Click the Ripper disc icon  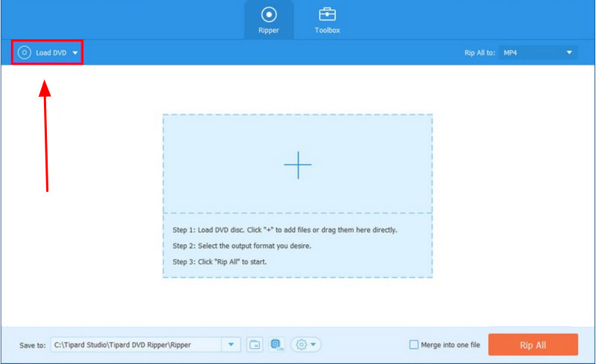(x=269, y=14)
